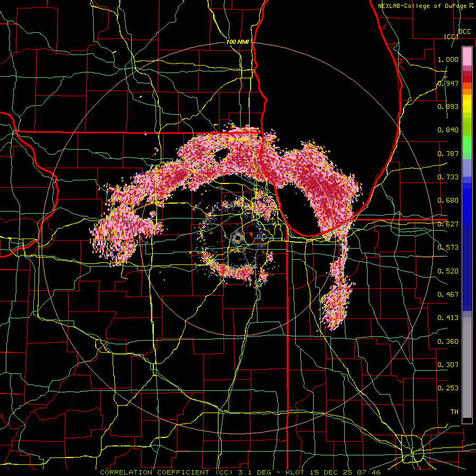This screenshot has height=476, width=476.
Task: Click the [CC] units label
Action: click(452, 36)
